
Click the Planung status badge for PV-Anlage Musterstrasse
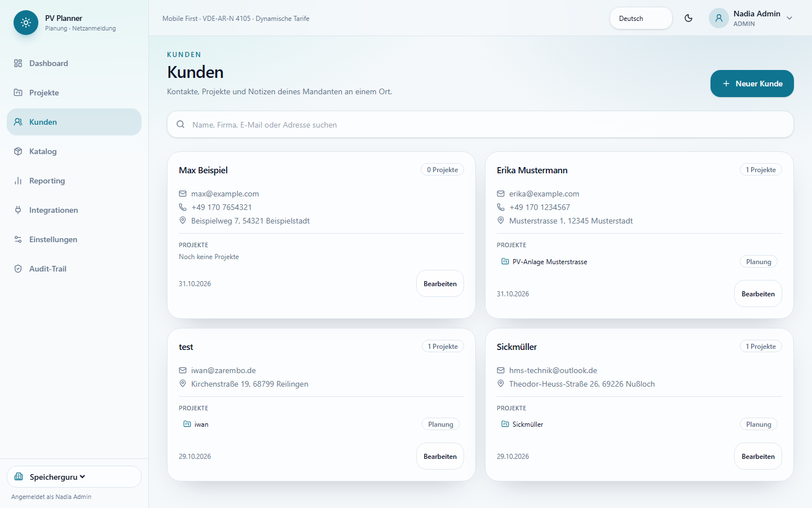(758, 262)
